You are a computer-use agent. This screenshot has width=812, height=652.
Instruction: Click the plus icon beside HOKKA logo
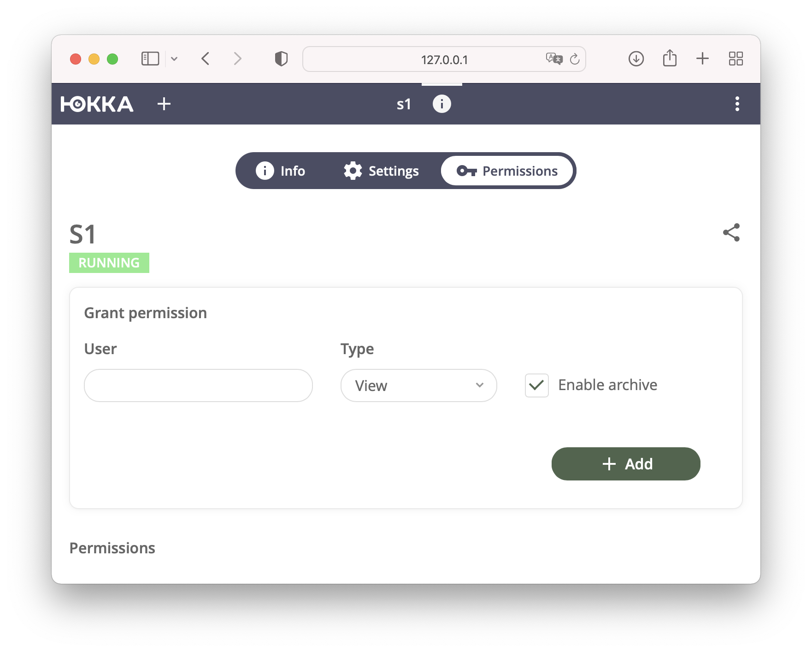point(164,104)
